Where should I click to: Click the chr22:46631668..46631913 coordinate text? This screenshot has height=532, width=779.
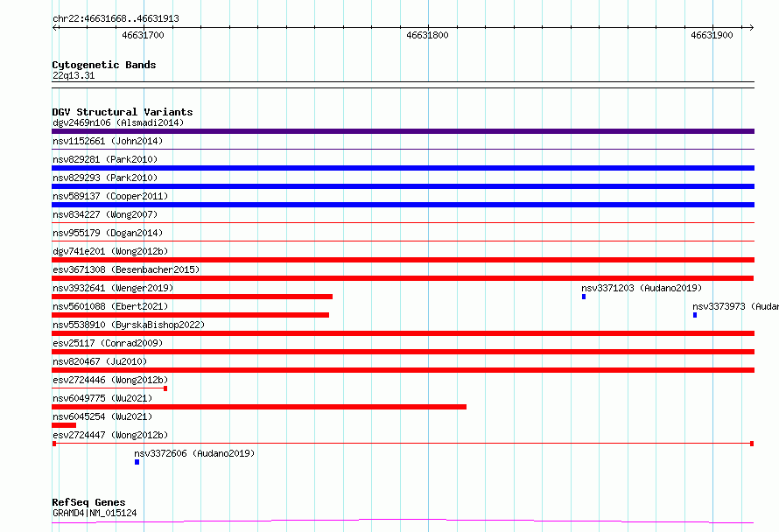[x=116, y=18]
